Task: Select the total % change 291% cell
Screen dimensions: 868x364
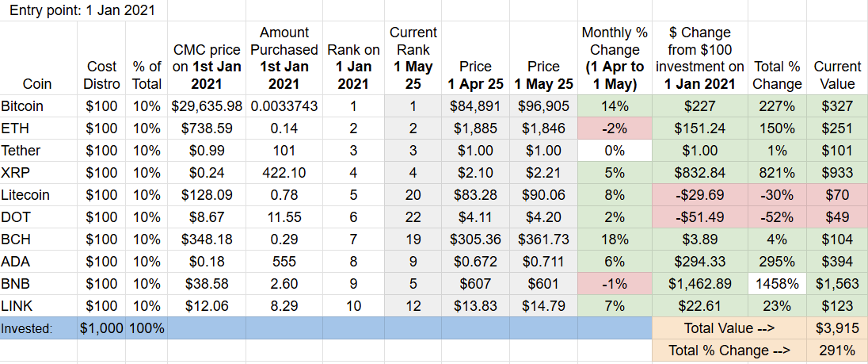Action: (x=838, y=351)
